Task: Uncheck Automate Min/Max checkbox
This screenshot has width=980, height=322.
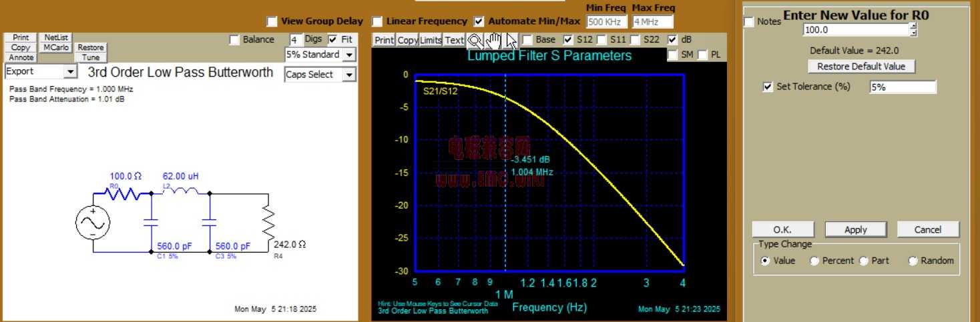Action: click(479, 21)
